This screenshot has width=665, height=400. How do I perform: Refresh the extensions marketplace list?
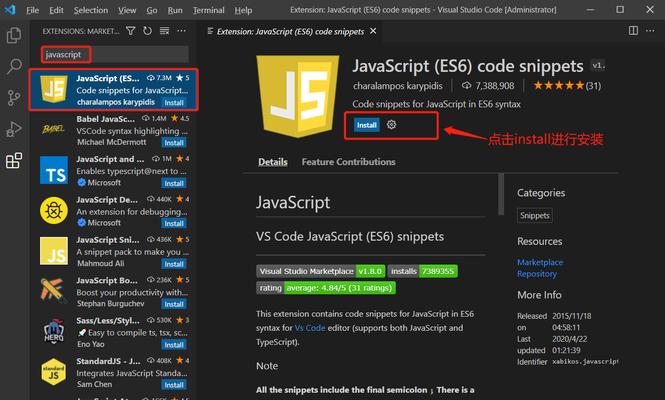(147, 31)
